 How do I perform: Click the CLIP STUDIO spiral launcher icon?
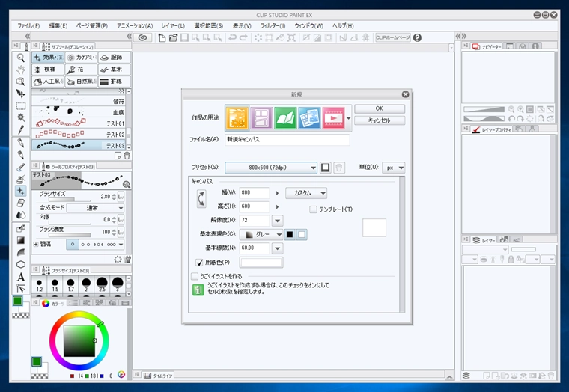142,37
